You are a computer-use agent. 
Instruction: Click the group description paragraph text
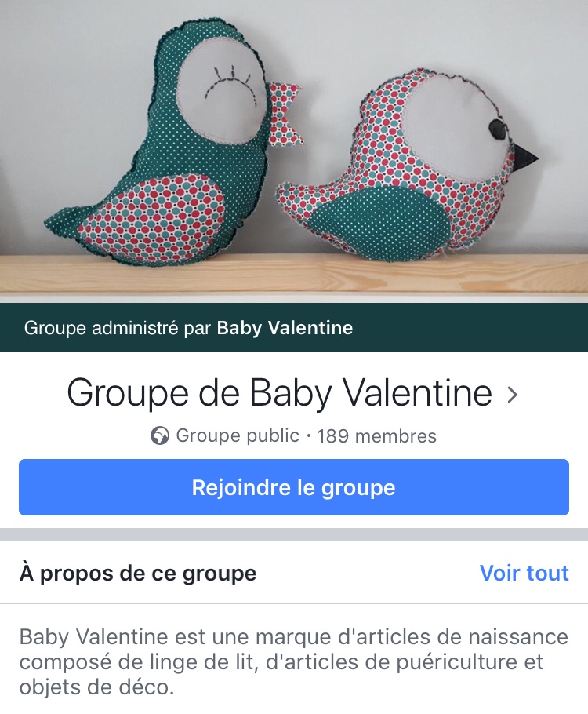[x=294, y=662]
